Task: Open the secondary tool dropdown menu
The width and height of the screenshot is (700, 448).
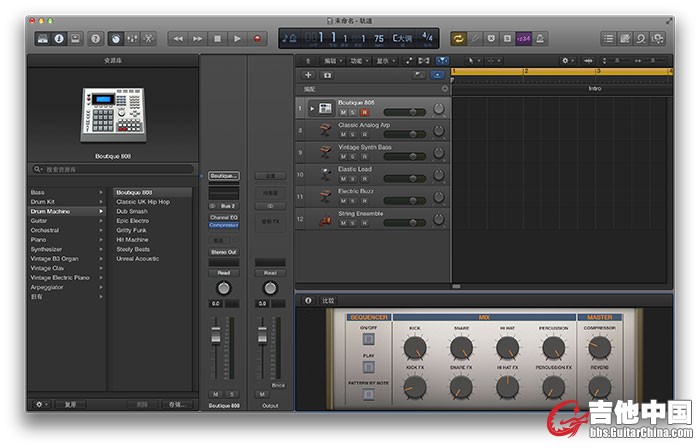Action: click(x=493, y=61)
